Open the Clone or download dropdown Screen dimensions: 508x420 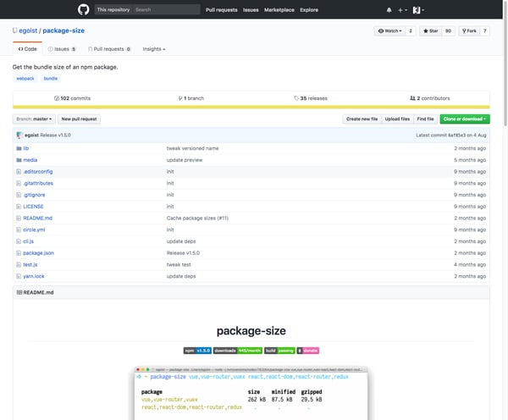[465, 119]
